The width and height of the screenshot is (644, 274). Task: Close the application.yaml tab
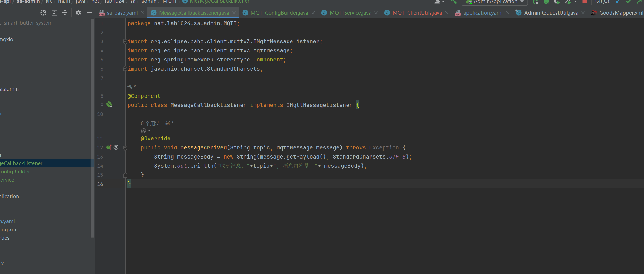pos(508,13)
